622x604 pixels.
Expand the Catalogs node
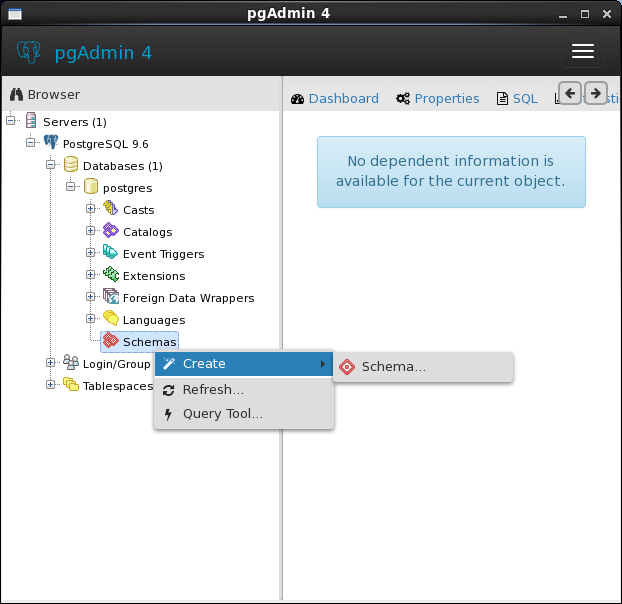90,230
